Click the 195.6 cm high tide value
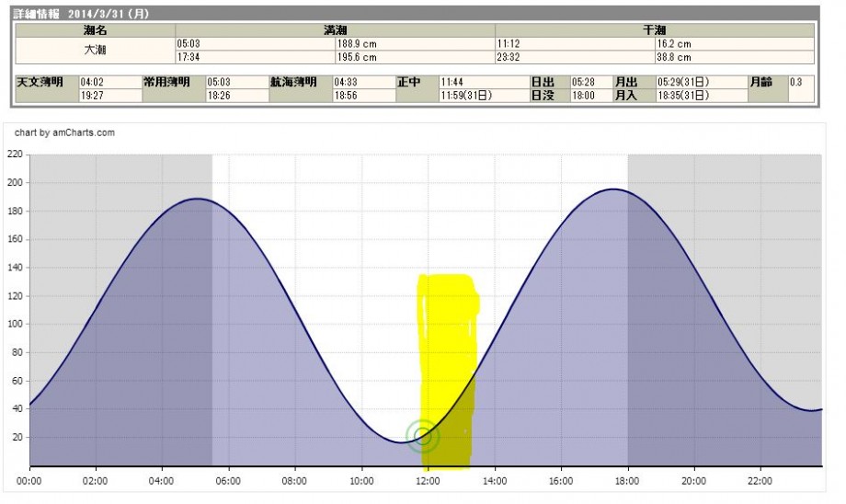The image size is (846, 504). (x=415, y=57)
